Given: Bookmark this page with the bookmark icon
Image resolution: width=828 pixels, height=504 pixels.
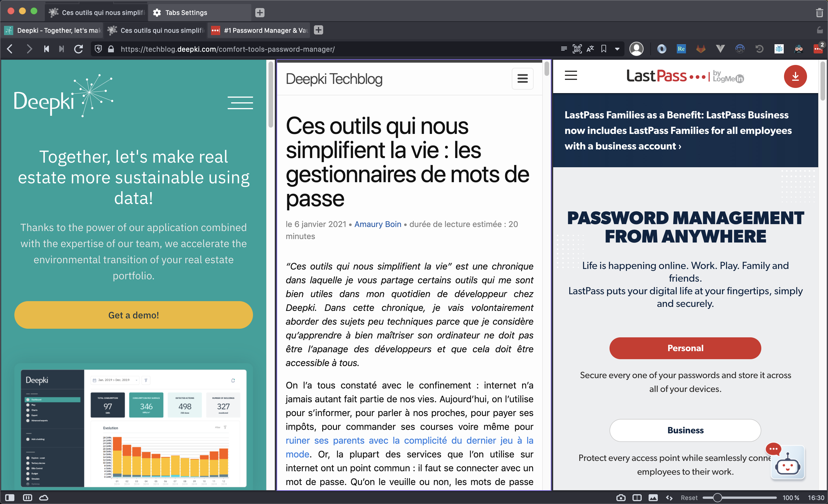Looking at the screenshot, I should click(x=603, y=49).
